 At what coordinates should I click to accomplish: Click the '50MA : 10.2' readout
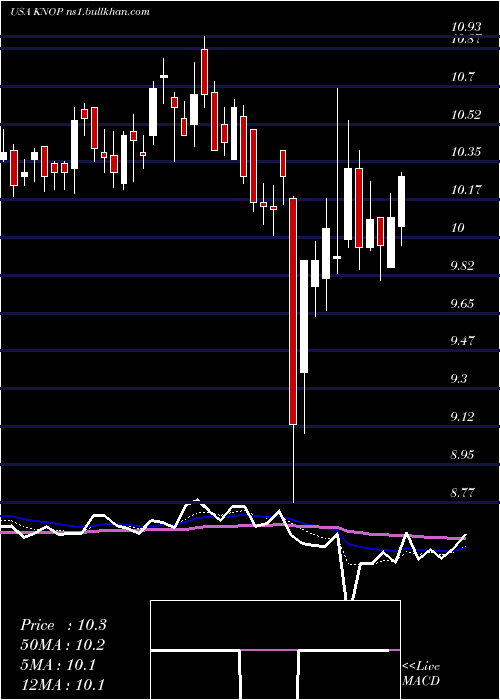(x=62, y=646)
